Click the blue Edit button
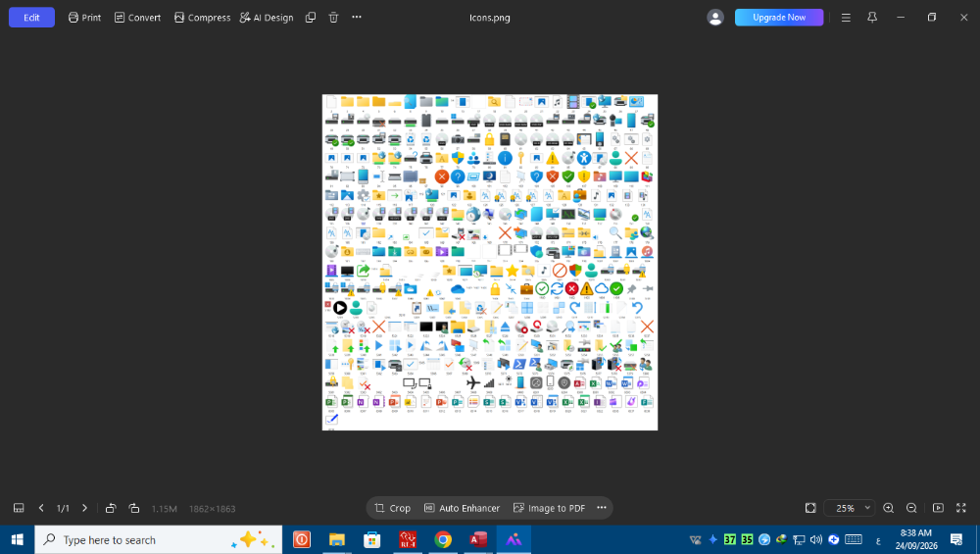The width and height of the screenshot is (980, 554). coord(31,18)
